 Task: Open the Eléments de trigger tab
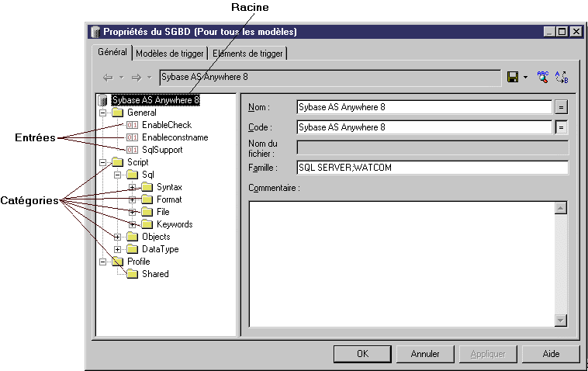247,54
